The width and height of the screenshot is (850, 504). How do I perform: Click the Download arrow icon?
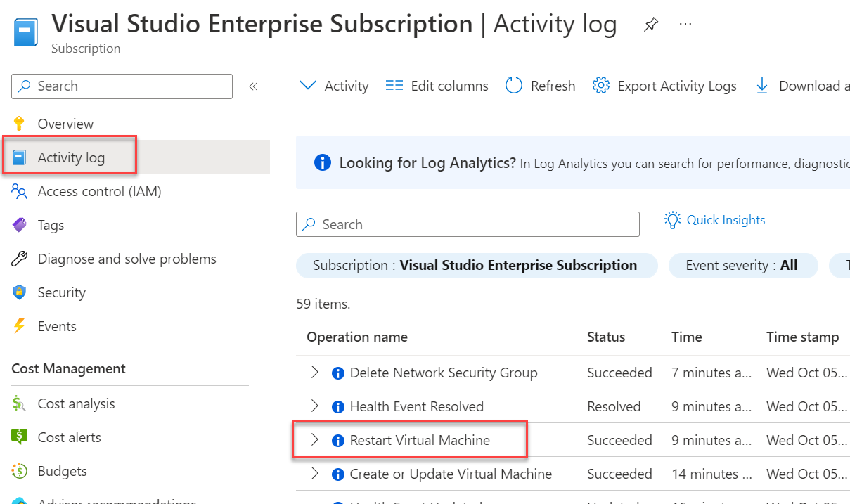[761, 86]
